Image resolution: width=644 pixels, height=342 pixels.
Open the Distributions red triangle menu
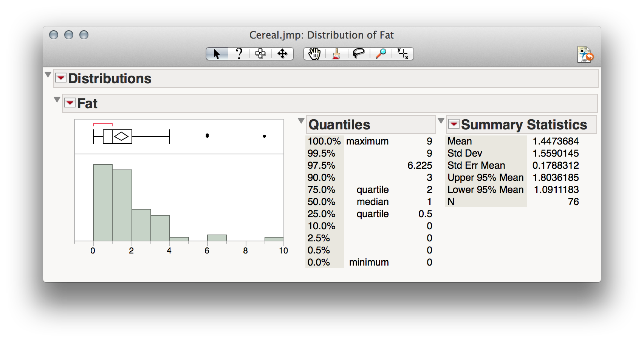(60, 78)
